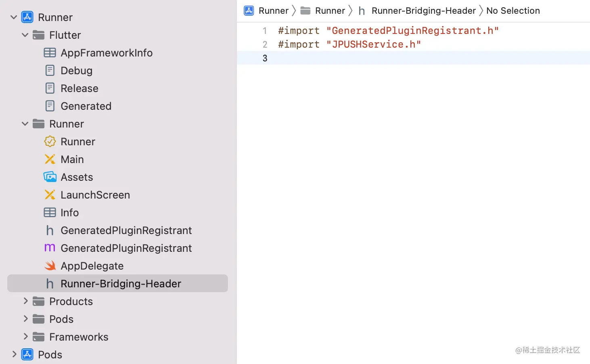590x364 pixels.
Task: Expand the Frameworks group
Action: pos(25,337)
